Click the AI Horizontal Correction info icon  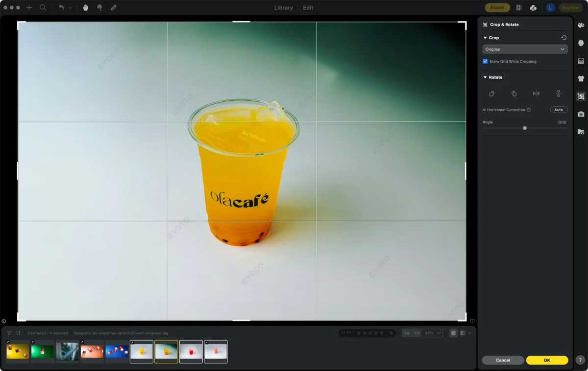tap(529, 110)
